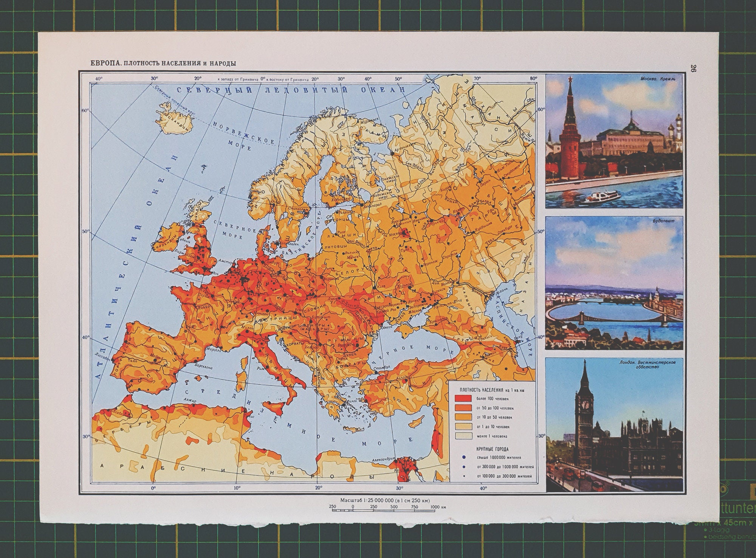Click the 'от 100 000 до 300 000' dot symbol
The height and width of the screenshot is (558, 756).
[x=464, y=476]
